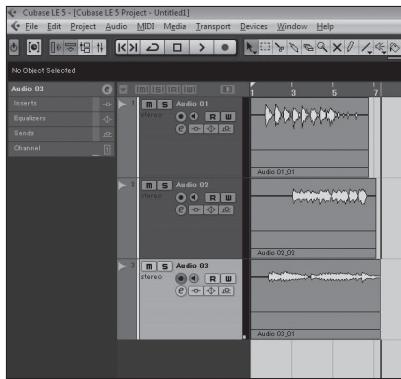Expand the Inserts section in Inspector
The height and width of the screenshot is (379, 401).
pos(61,104)
